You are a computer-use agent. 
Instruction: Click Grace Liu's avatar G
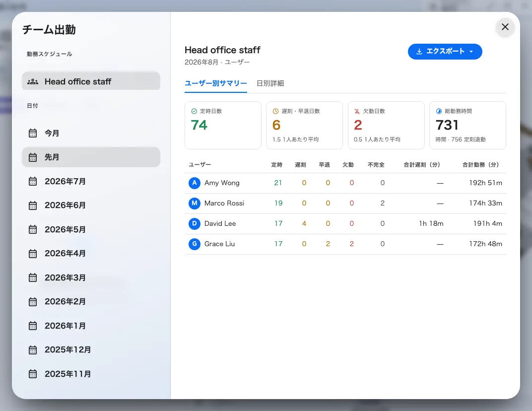point(195,244)
